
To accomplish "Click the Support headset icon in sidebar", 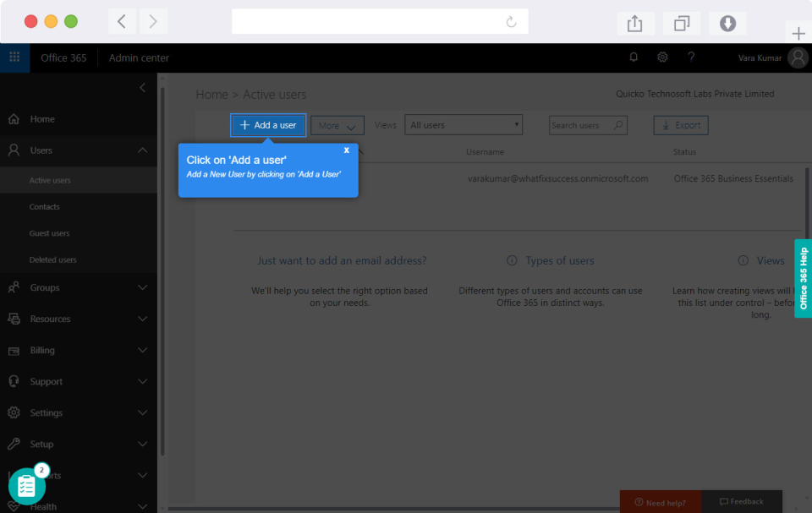I will coord(14,381).
